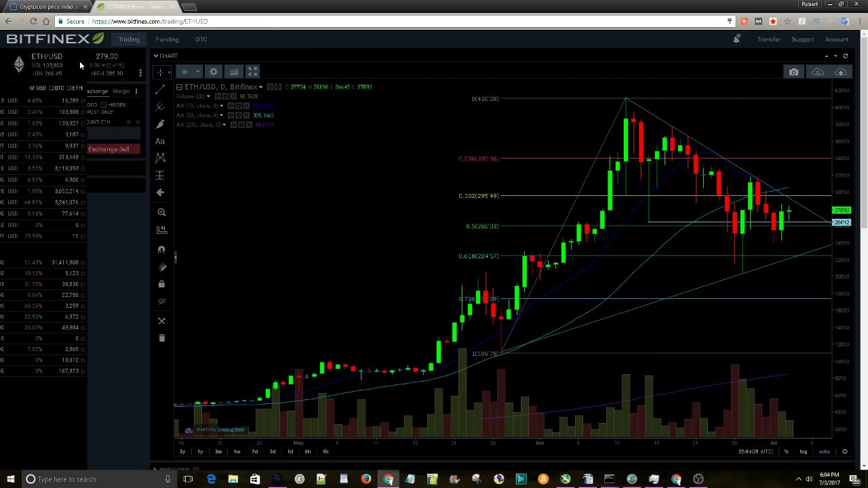Expand crosshair tool flyout arrow
Screen dimensions: 868x488
(169, 72)
